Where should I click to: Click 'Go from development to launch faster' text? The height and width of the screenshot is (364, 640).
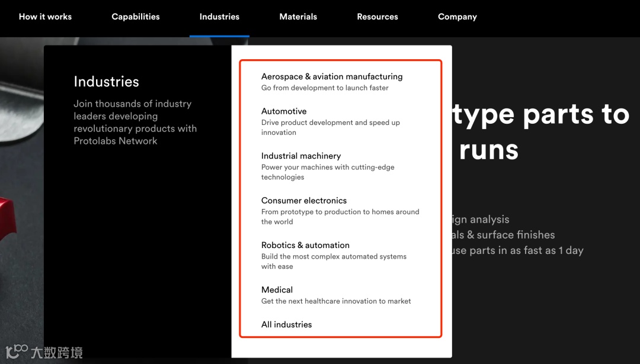[x=325, y=88]
